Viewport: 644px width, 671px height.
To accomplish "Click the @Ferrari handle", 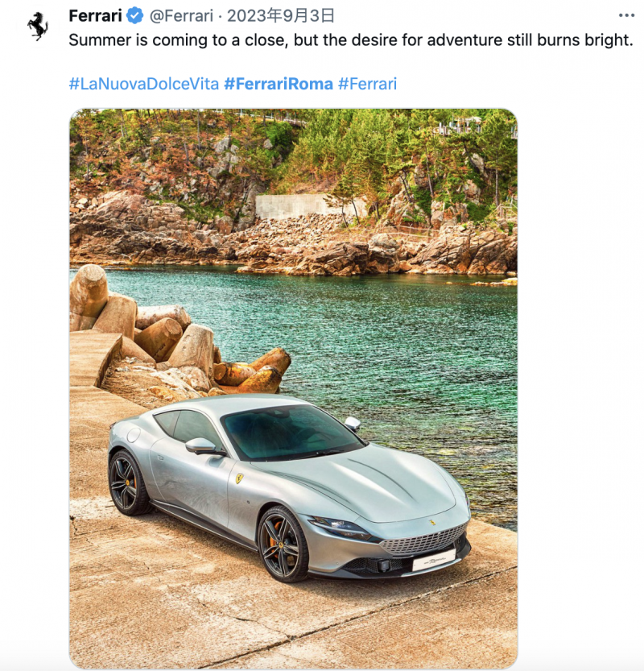I will pos(181,16).
